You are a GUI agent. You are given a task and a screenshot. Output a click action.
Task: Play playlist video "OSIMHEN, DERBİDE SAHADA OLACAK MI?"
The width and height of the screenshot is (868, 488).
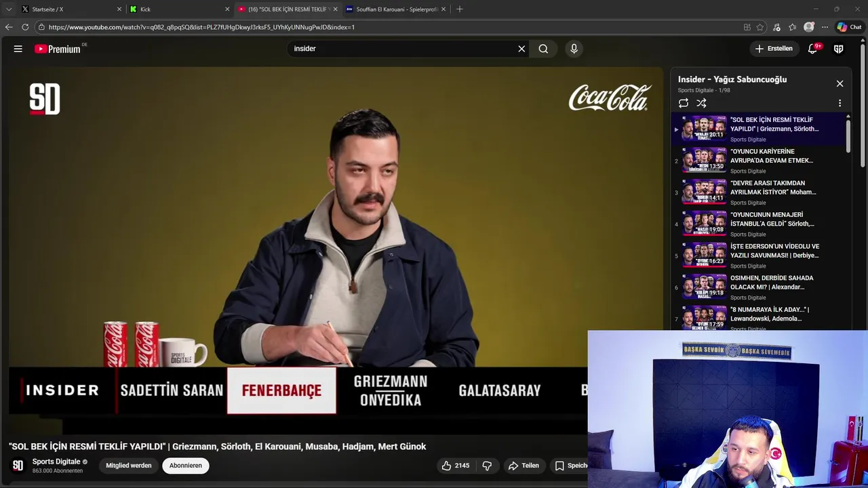coord(759,287)
